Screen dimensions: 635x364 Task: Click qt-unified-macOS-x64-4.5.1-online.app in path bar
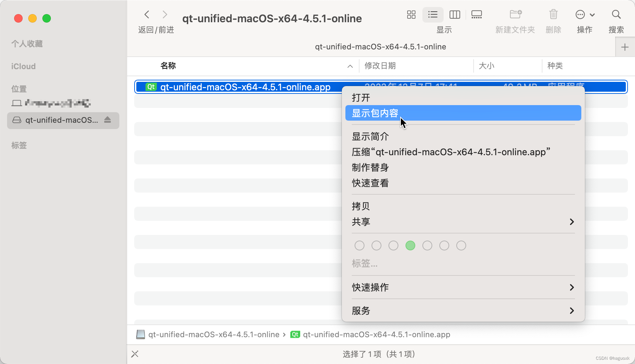pyautogui.click(x=376, y=334)
